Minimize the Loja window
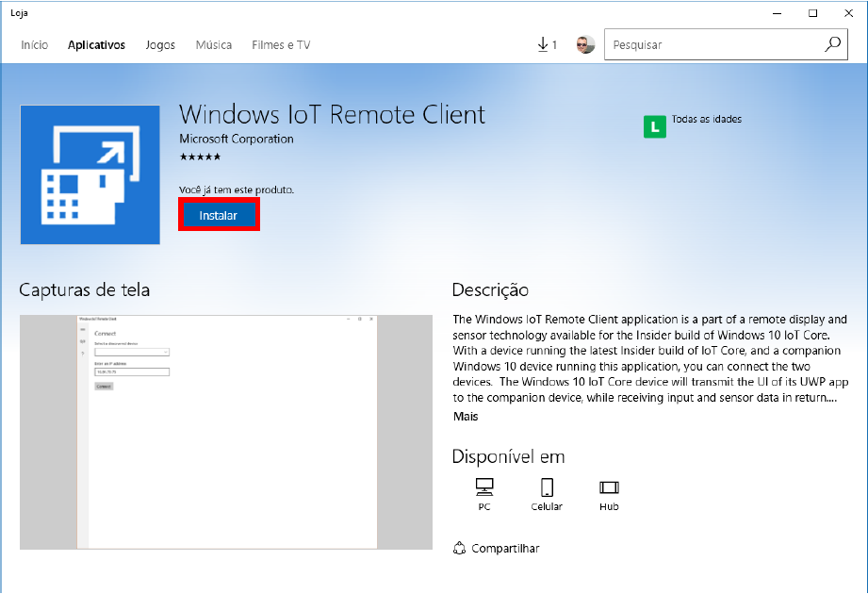The height and width of the screenshot is (594, 868). click(778, 13)
